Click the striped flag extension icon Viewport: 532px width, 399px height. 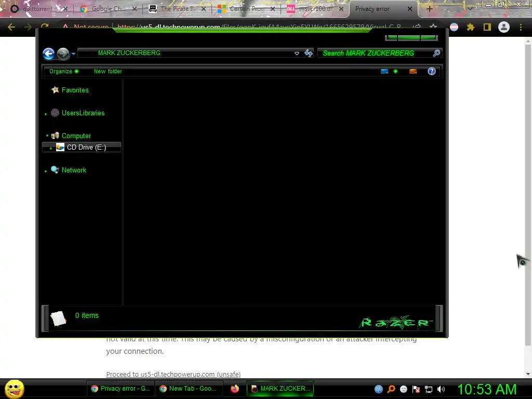(454, 27)
